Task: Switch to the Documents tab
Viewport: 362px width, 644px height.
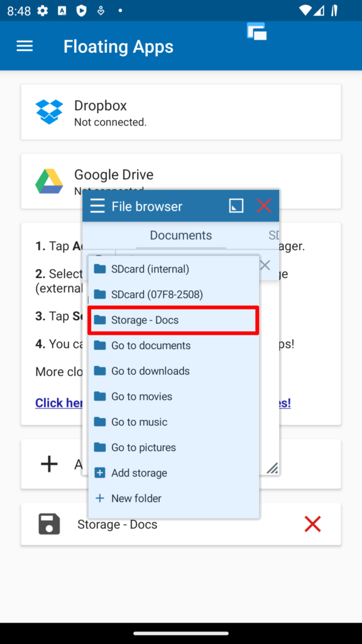Action: pyautogui.click(x=180, y=235)
